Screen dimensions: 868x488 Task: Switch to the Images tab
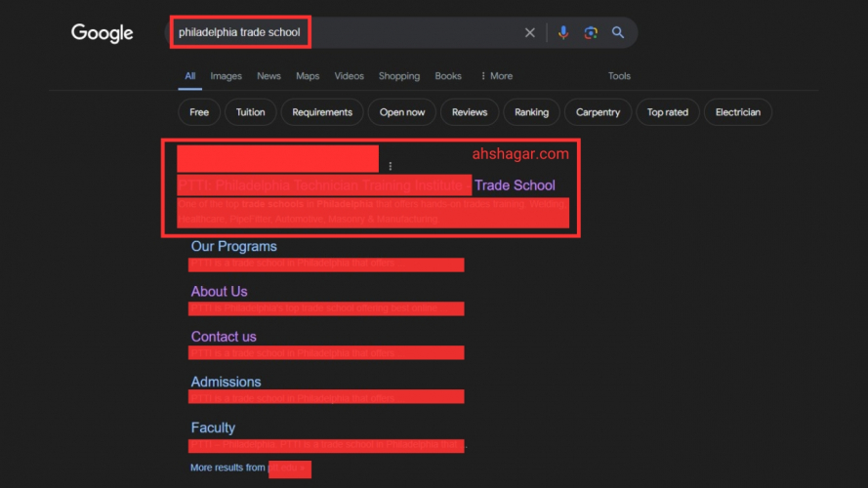tap(226, 76)
